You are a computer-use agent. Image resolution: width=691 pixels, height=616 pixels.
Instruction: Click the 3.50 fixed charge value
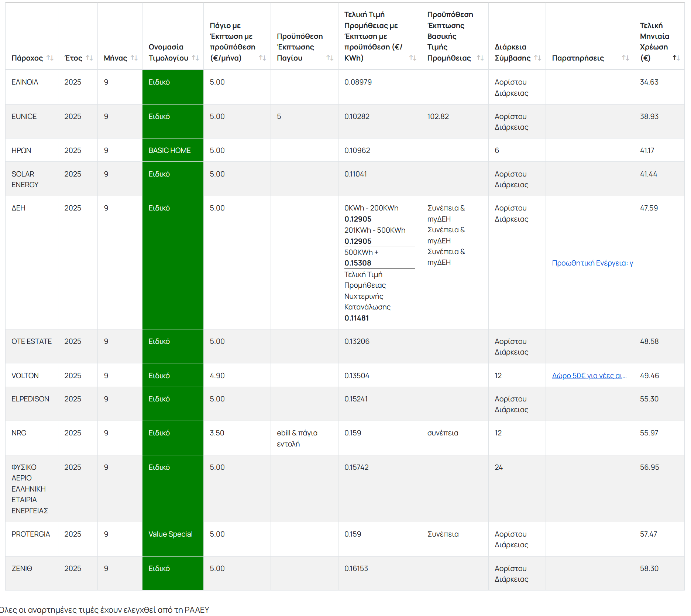(217, 433)
